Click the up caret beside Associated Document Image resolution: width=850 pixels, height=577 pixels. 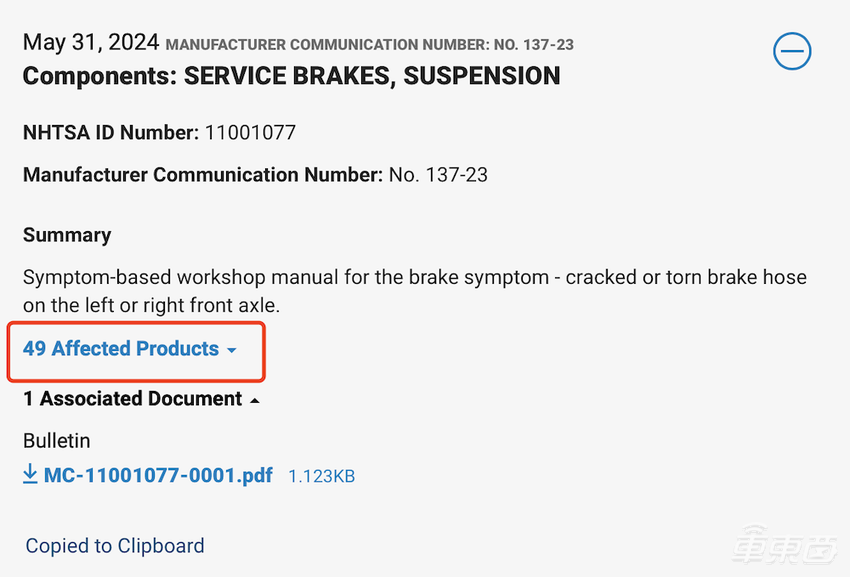tap(254, 400)
